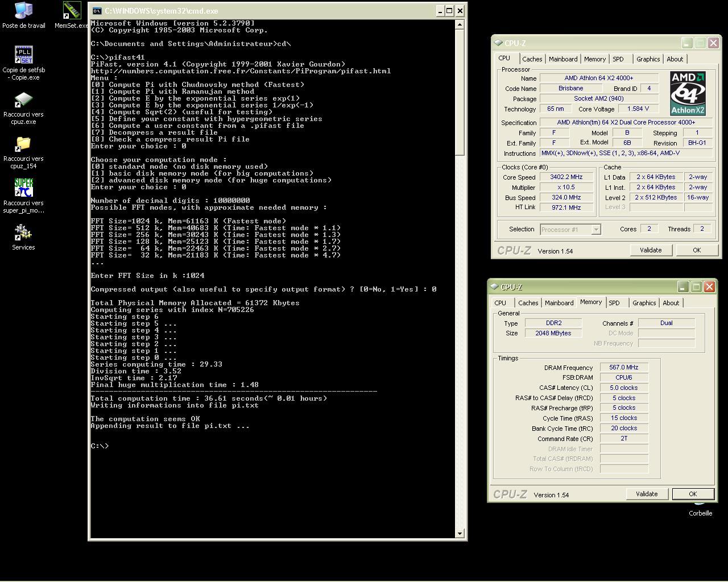Switch to Memory tab in top CPU-Z
The image size is (728, 582).
595,59
